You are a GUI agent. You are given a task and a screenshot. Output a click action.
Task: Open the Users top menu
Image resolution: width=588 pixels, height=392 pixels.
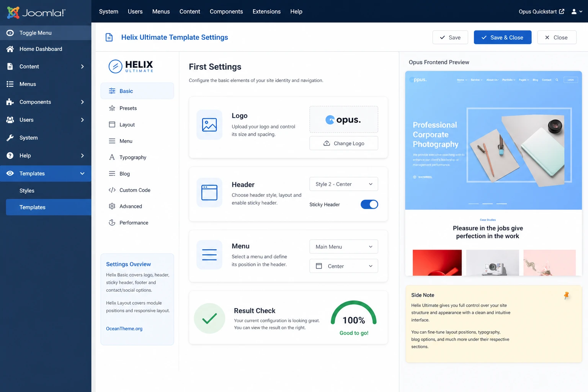(135, 11)
